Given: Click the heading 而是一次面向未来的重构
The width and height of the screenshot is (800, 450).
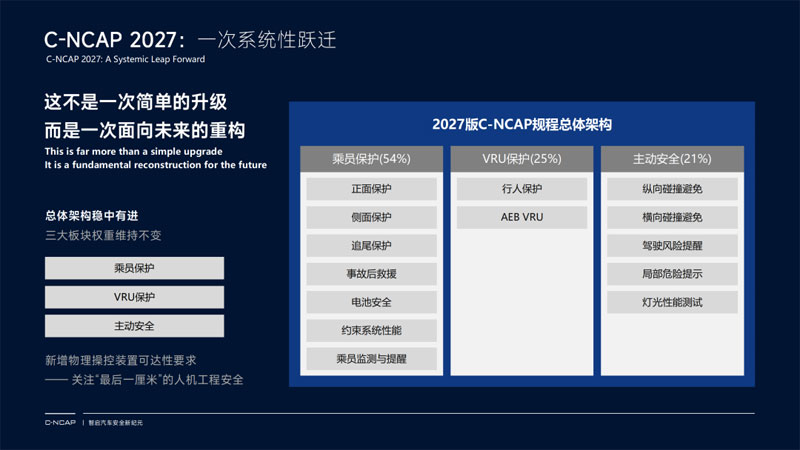Looking at the screenshot, I should click(x=145, y=130).
